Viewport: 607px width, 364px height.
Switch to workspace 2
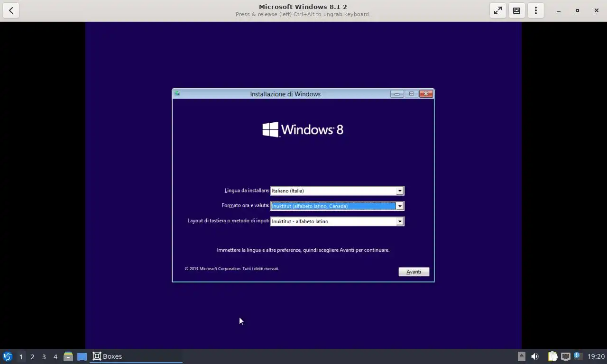point(32,356)
